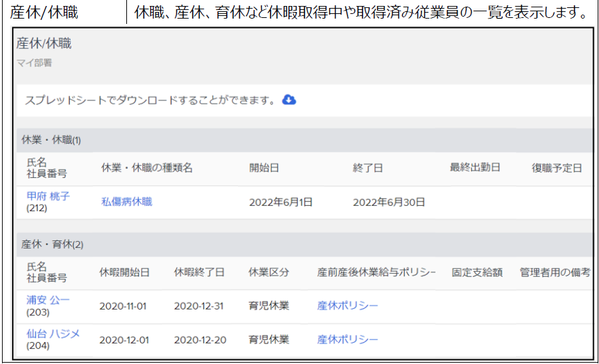Image resolution: width=599 pixels, height=364 pixels.
Task: Click the 休業区分 column header
Action: coord(269,272)
